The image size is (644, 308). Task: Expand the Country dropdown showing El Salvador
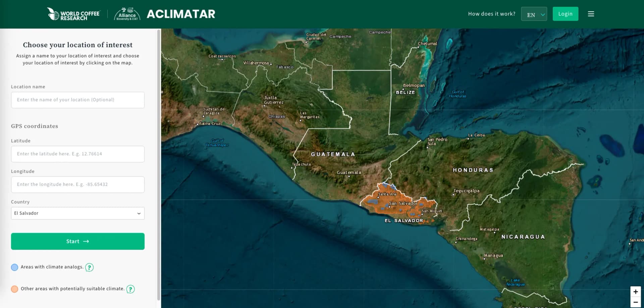[77, 213]
